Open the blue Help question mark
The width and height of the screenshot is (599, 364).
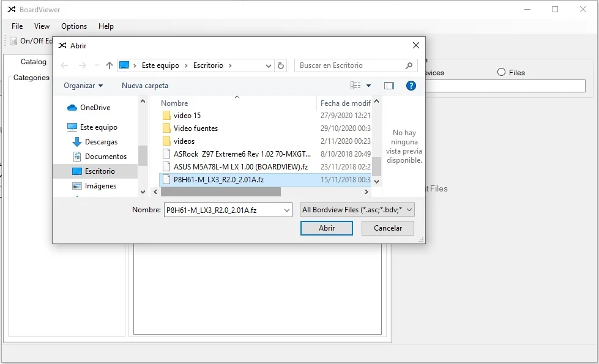point(411,86)
